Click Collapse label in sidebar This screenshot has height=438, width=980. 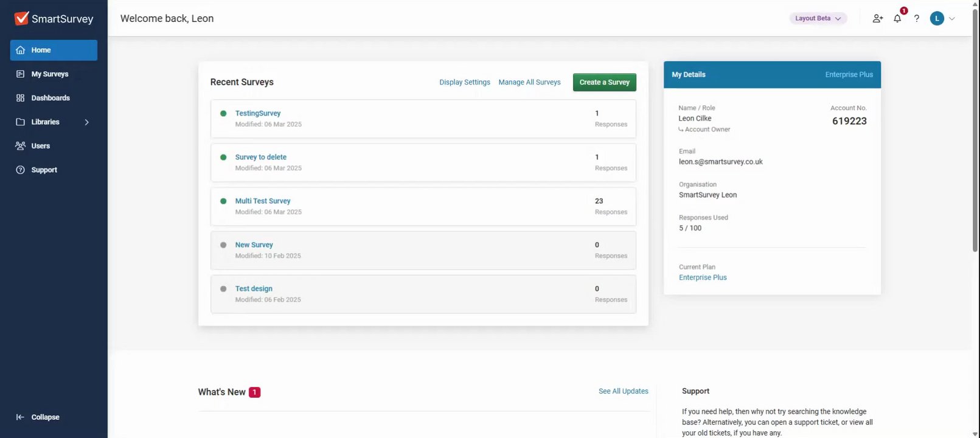(46, 417)
